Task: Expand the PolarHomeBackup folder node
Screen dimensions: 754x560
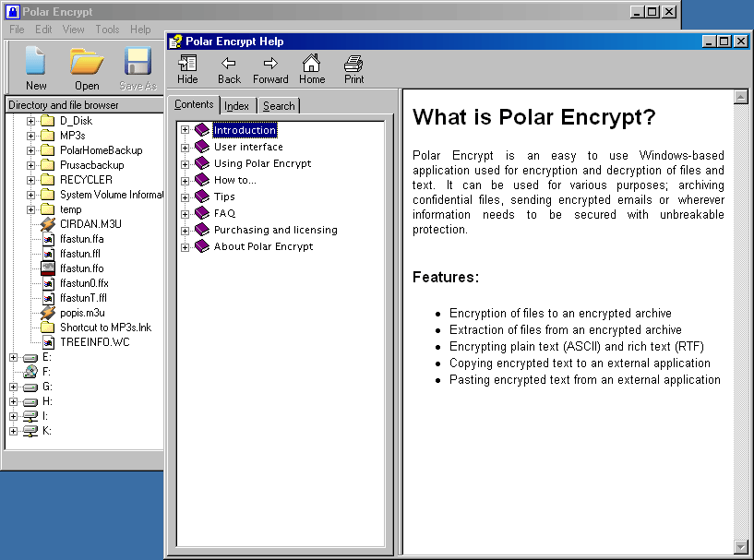Action: [30, 151]
